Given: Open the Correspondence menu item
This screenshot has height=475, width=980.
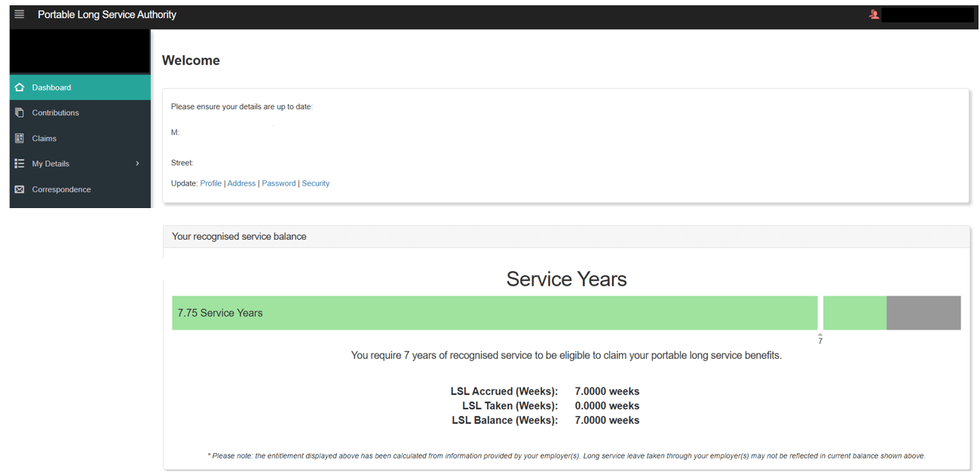Looking at the screenshot, I should pyautogui.click(x=80, y=189).
